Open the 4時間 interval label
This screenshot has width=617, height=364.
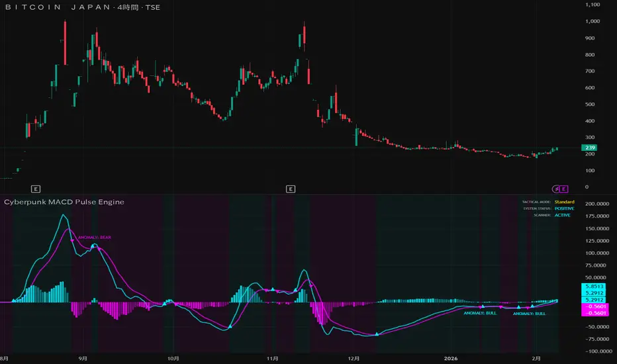point(128,7)
